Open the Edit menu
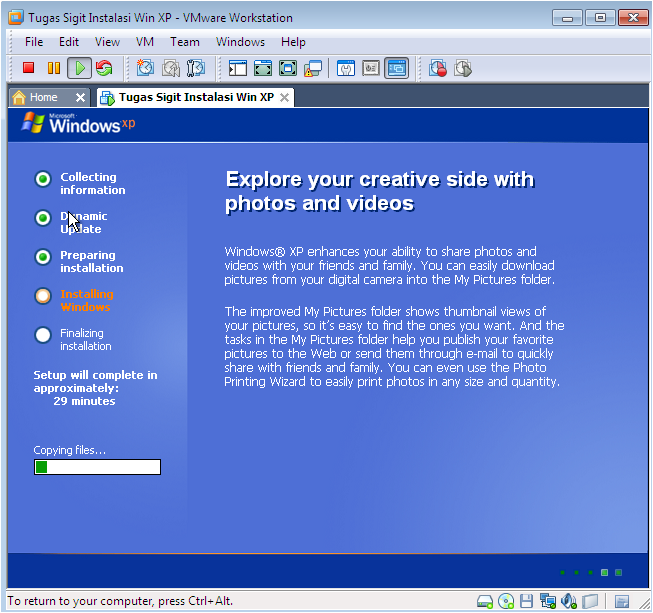The image size is (653, 613). [69, 42]
